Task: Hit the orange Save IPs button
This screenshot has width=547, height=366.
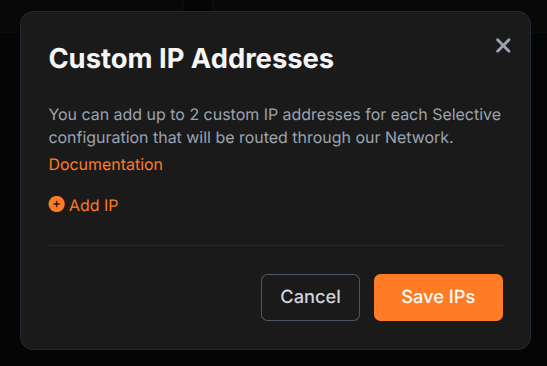Action: coord(438,297)
